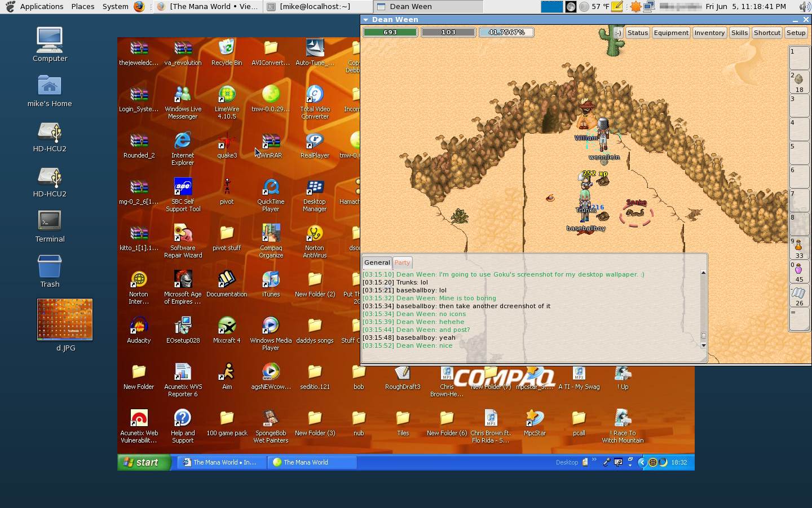Switch to The Mana World browser window

(x=207, y=7)
